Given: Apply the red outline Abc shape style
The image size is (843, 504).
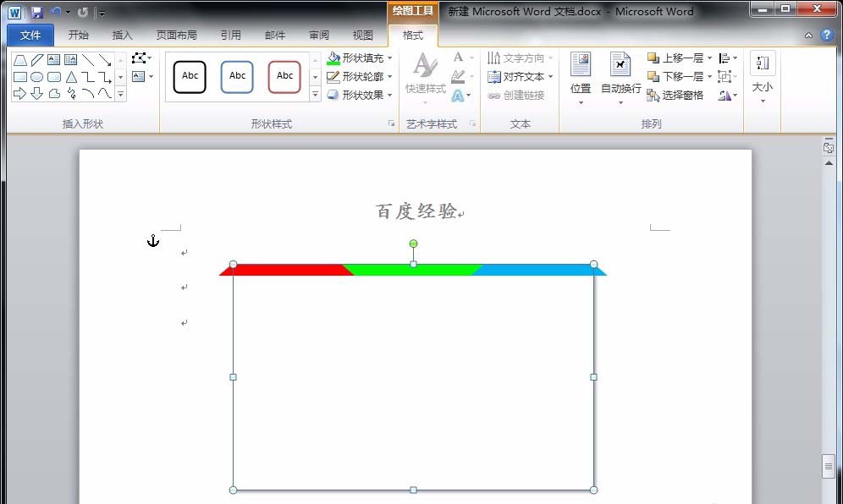Looking at the screenshot, I should 284,77.
